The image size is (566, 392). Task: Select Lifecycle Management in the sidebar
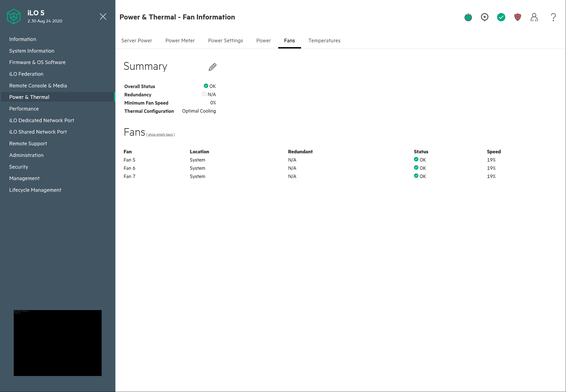(x=35, y=190)
